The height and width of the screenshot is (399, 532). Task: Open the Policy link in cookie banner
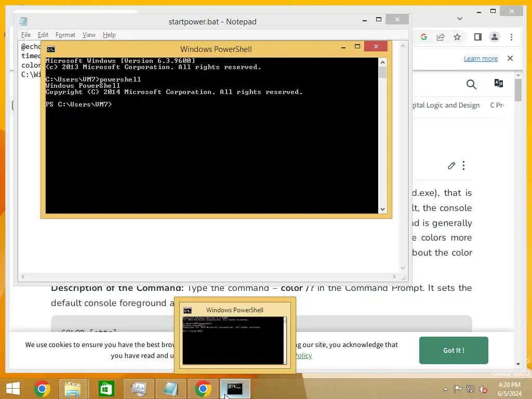(x=303, y=355)
